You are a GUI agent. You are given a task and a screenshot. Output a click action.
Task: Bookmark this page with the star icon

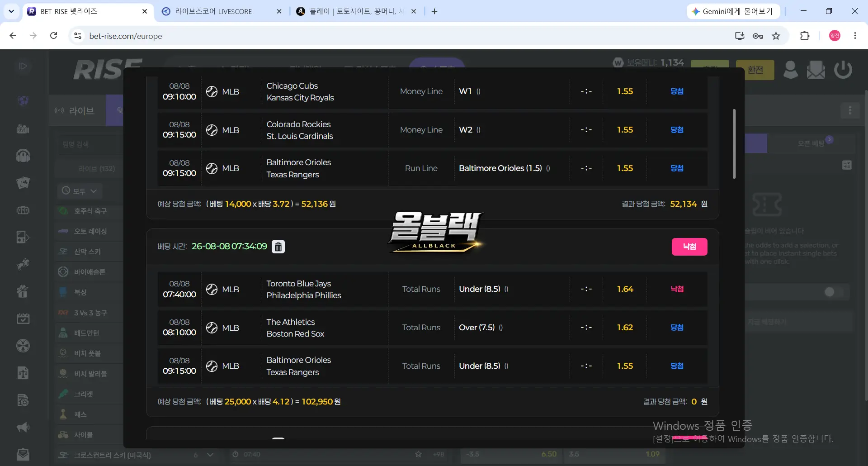[x=776, y=36]
